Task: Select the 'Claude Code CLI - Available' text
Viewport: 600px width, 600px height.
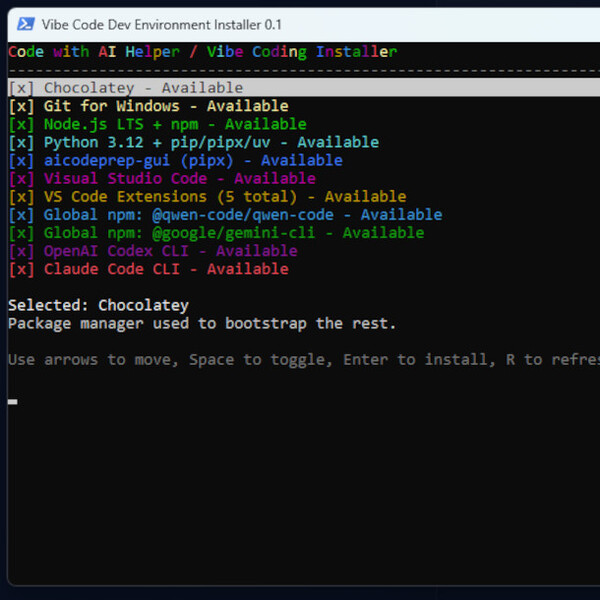Action: coord(166,269)
